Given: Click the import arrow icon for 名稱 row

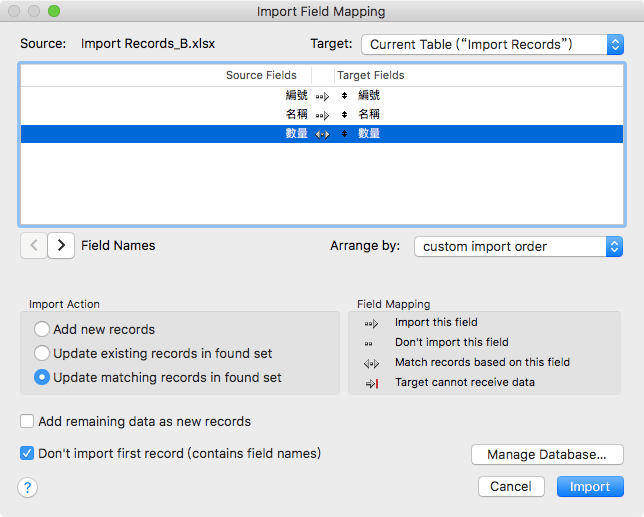Looking at the screenshot, I should pos(321,115).
